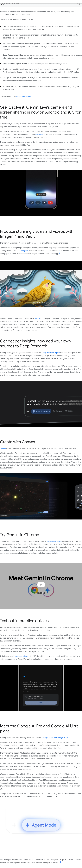Click the 'Google Veo' pill on the phone mockup

pos(41,195)
